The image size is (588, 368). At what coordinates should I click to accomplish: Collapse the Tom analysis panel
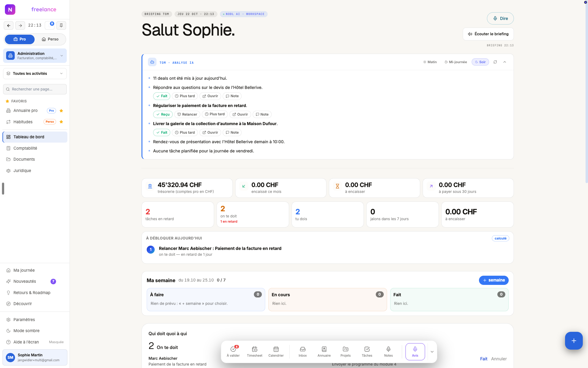505,62
